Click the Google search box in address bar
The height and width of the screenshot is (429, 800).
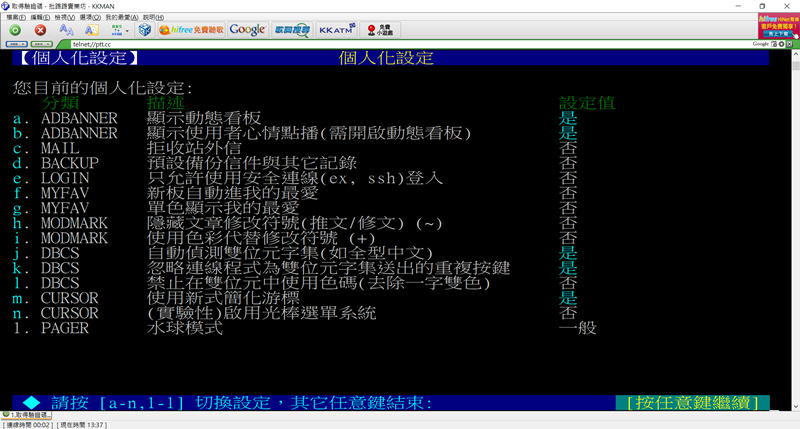(761, 44)
